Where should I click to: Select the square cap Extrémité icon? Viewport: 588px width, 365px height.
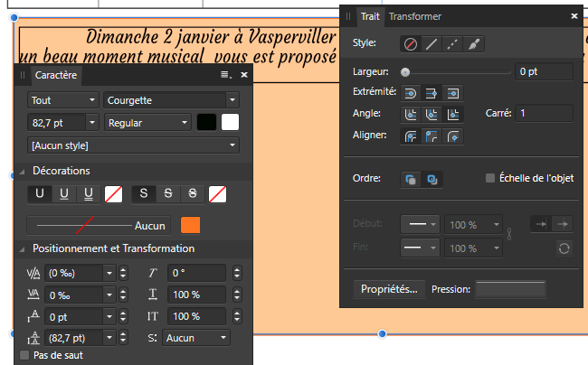coord(452,93)
